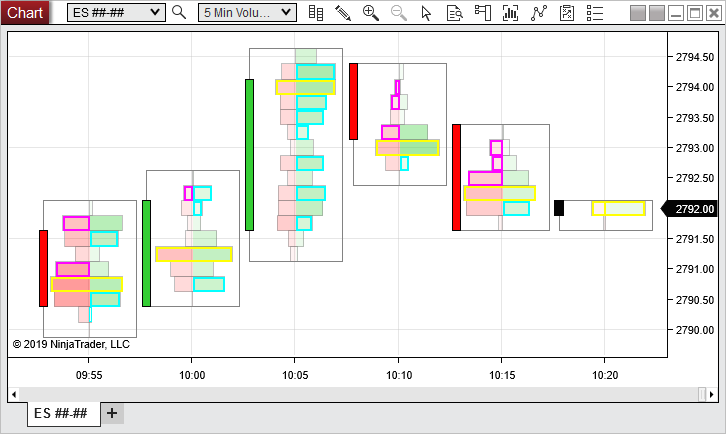Click the green candle at 10:05
Image resolution: width=726 pixels, height=434 pixels.
(249, 155)
